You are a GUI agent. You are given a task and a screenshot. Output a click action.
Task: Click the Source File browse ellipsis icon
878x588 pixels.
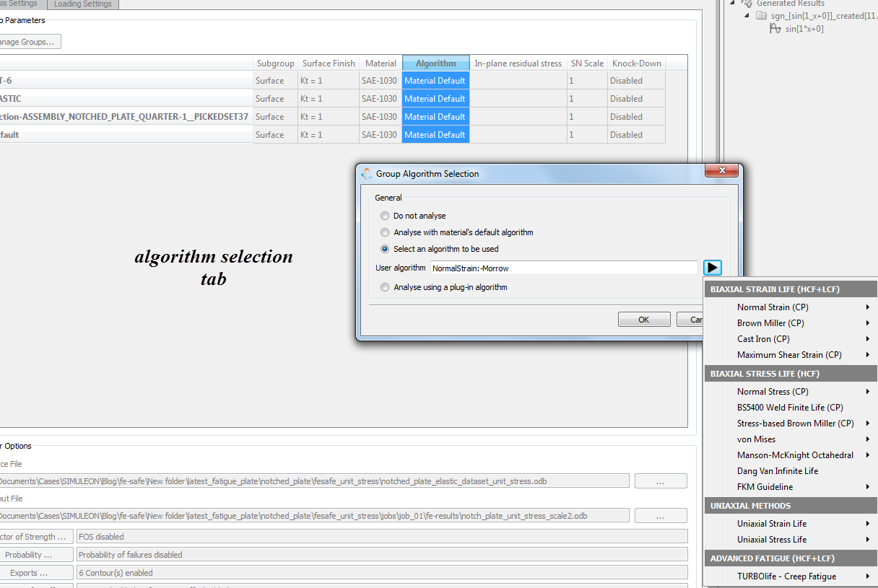point(659,481)
